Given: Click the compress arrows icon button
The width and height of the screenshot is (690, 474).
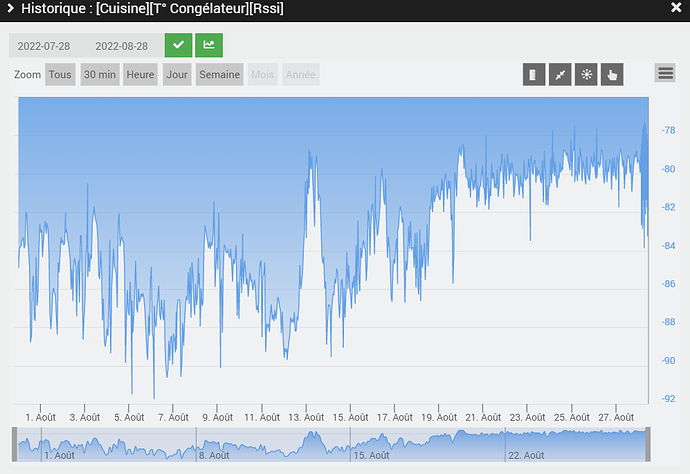Looking at the screenshot, I should (560, 74).
